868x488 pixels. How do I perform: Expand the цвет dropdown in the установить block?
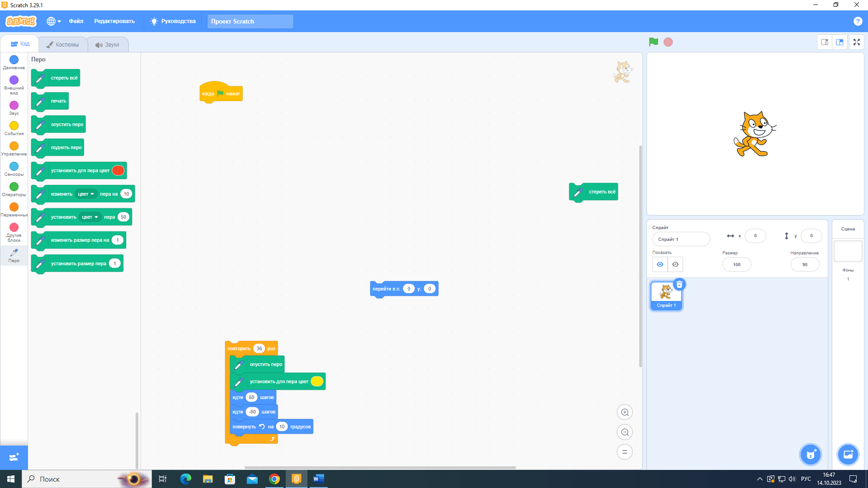(90, 217)
